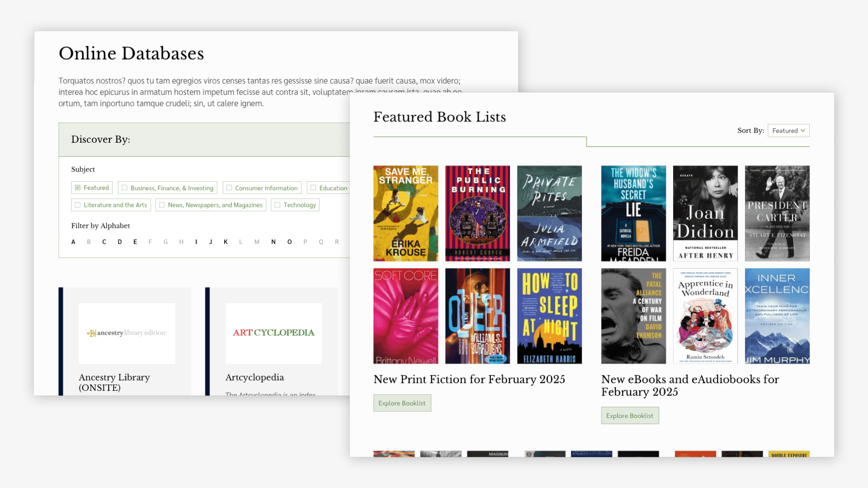Check Business, Finance, & Investing filter

click(125, 188)
